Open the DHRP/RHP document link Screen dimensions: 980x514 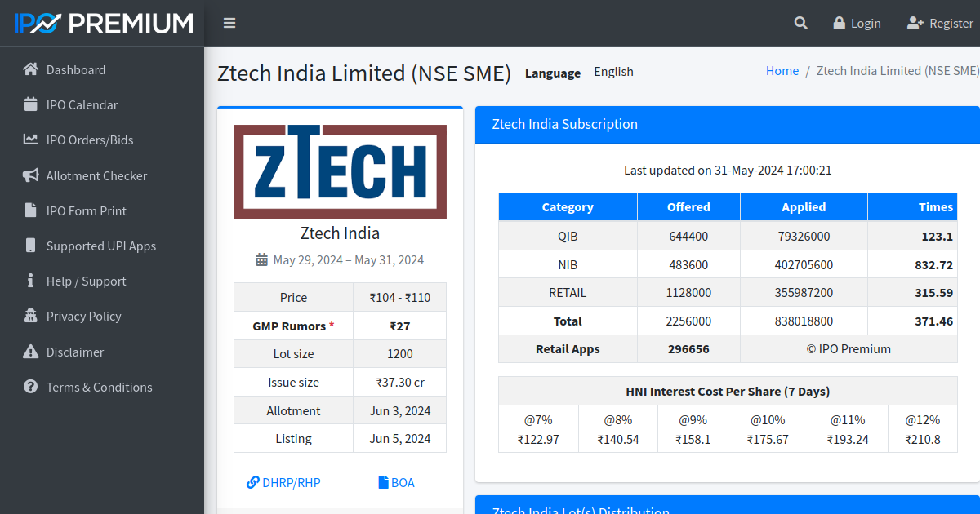(x=283, y=482)
